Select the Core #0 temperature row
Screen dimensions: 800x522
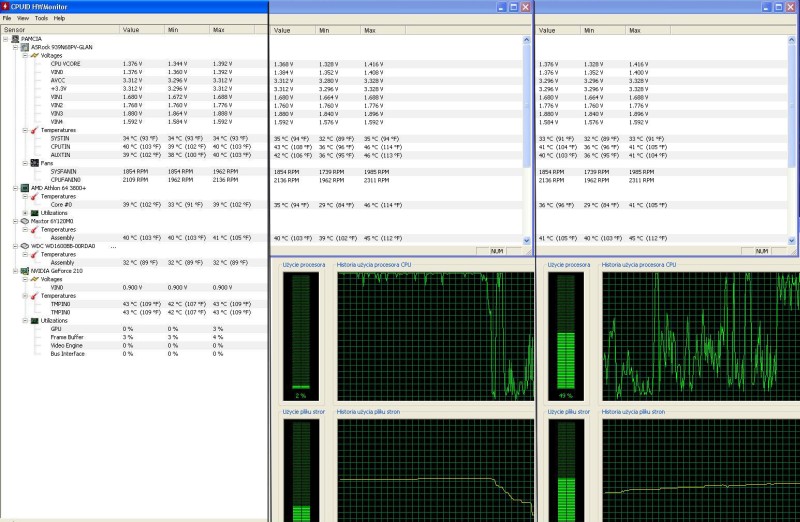coord(134,205)
